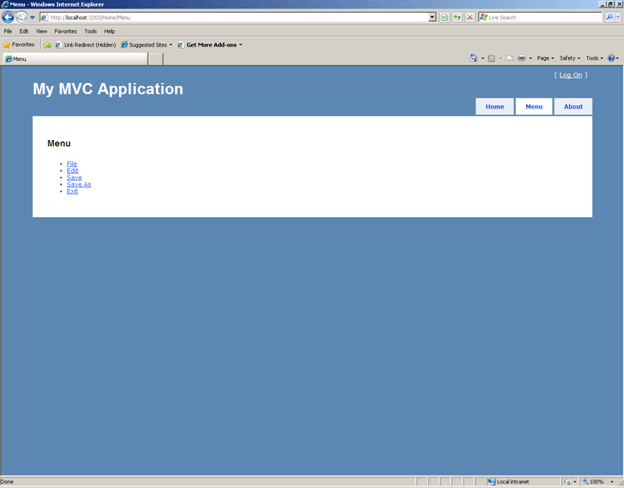This screenshot has width=624, height=488.
Task: Open the Page command dropdown
Action: [x=545, y=58]
